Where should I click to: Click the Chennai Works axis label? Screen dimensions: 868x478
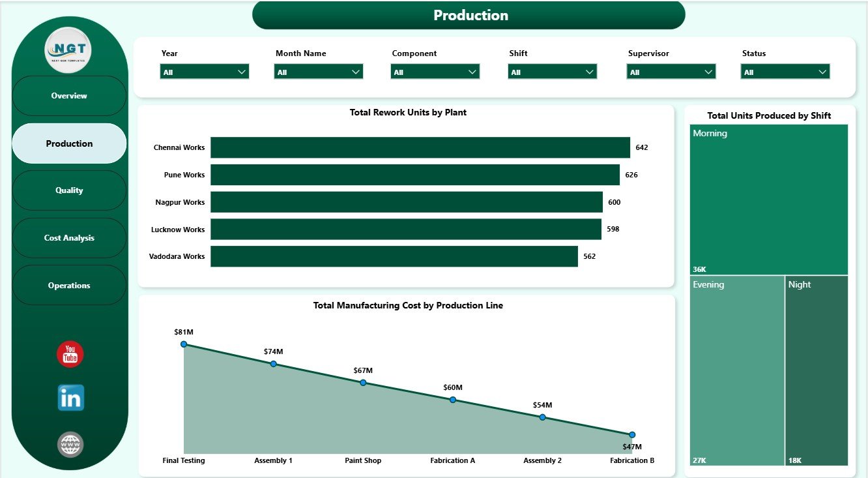pos(179,147)
